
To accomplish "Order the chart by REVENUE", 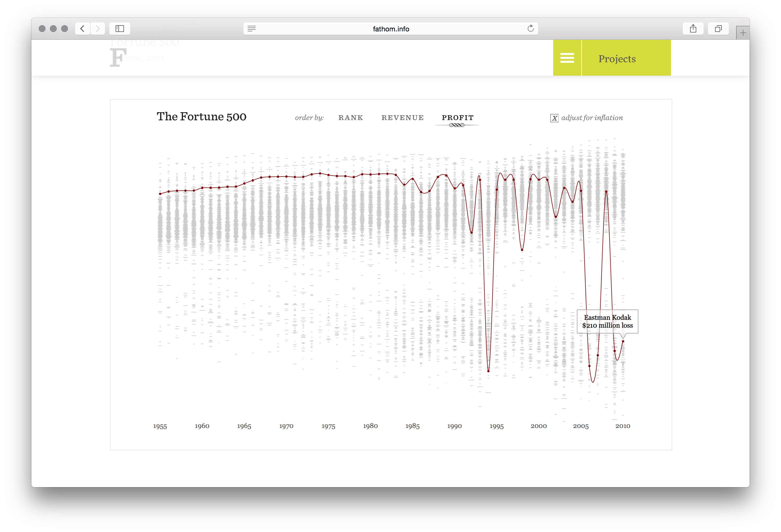I will pos(402,117).
